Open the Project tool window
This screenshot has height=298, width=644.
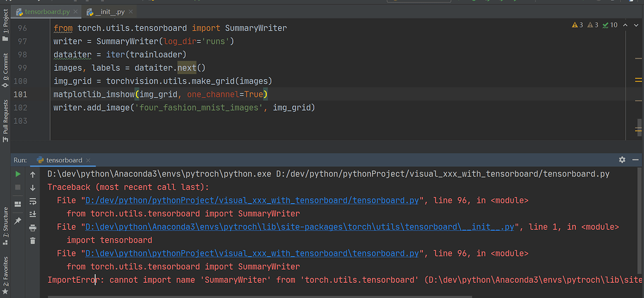coord(5,25)
